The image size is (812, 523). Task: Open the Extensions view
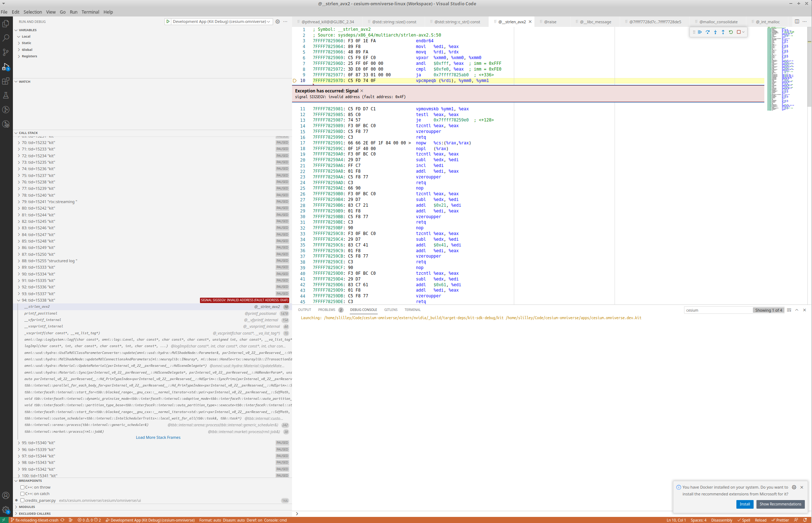6,81
